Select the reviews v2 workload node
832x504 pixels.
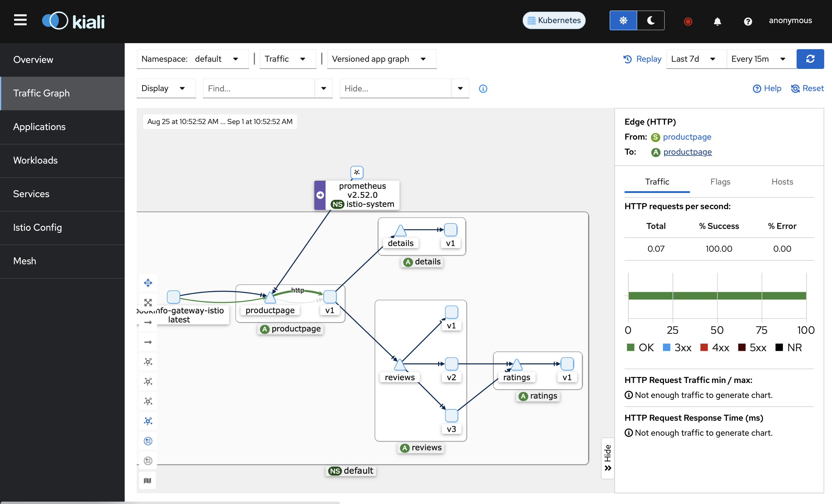[451, 363]
